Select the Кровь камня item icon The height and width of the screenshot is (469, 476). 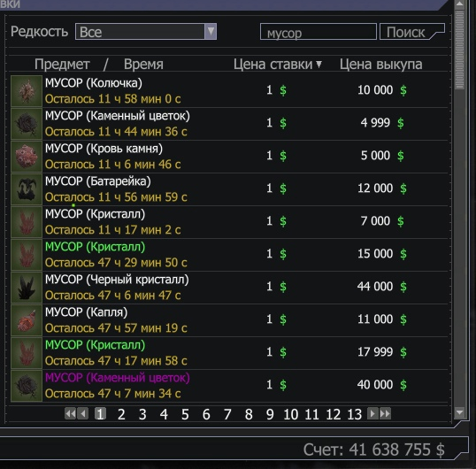point(27,157)
